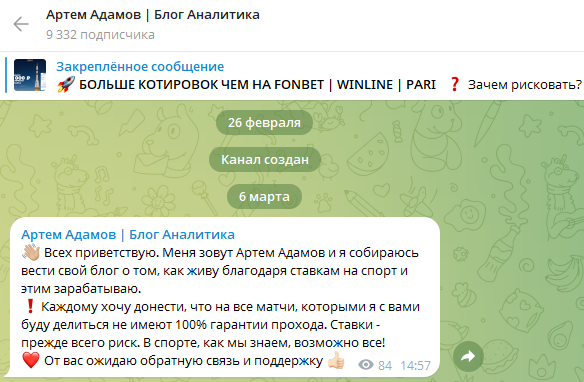Image resolution: width=584 pixels, height=382 pixels.
Task: Click text line этим зарабатываю.
Action: [81, 289]
